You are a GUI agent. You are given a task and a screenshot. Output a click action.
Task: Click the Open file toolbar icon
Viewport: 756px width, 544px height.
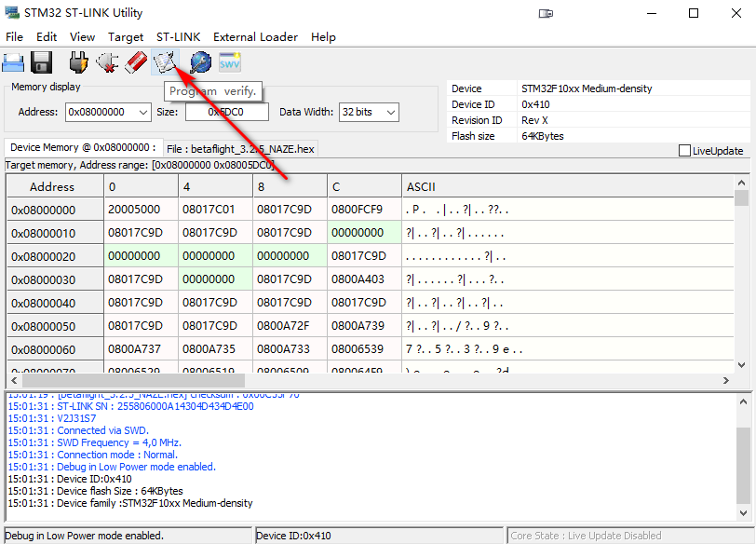pyautogui.click(x=13, y=62)
